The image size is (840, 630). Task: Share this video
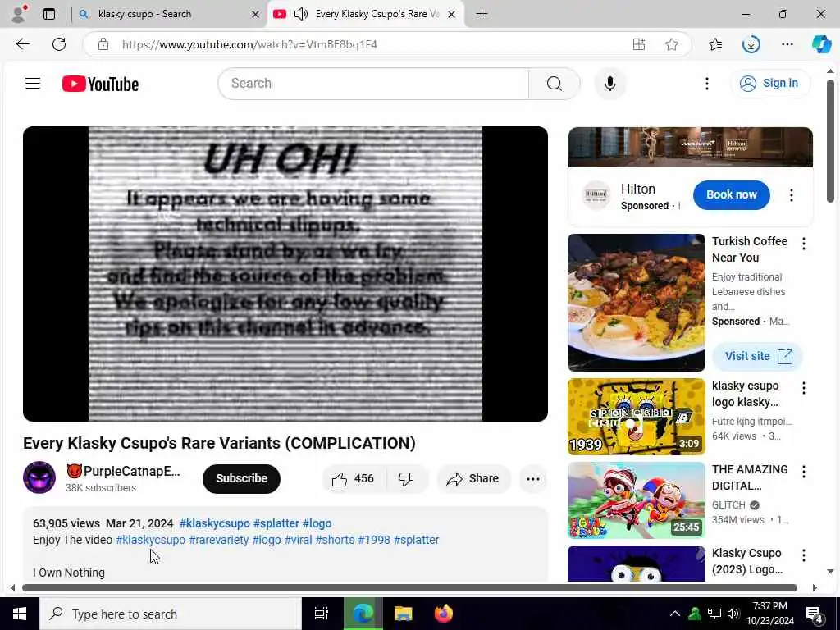point(473,479)
